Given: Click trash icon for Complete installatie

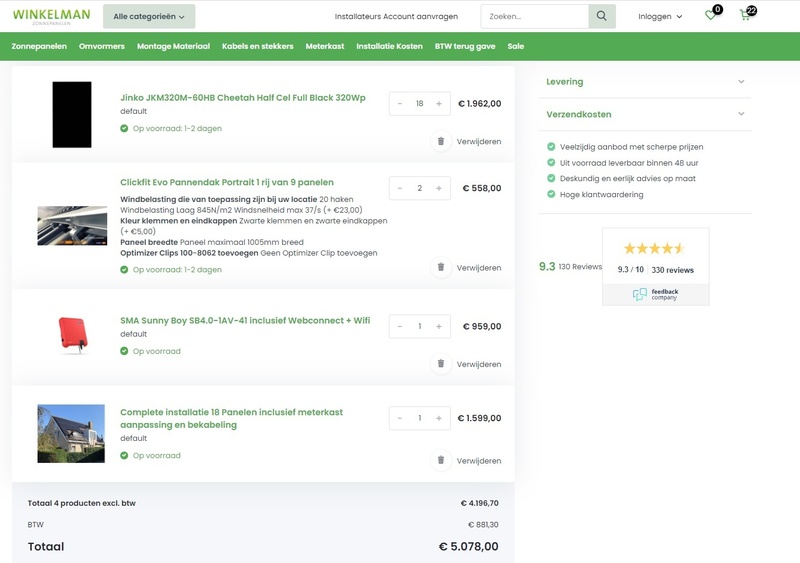Looking at the screenshot, I should pyautogui.click(x=440, y=460).
